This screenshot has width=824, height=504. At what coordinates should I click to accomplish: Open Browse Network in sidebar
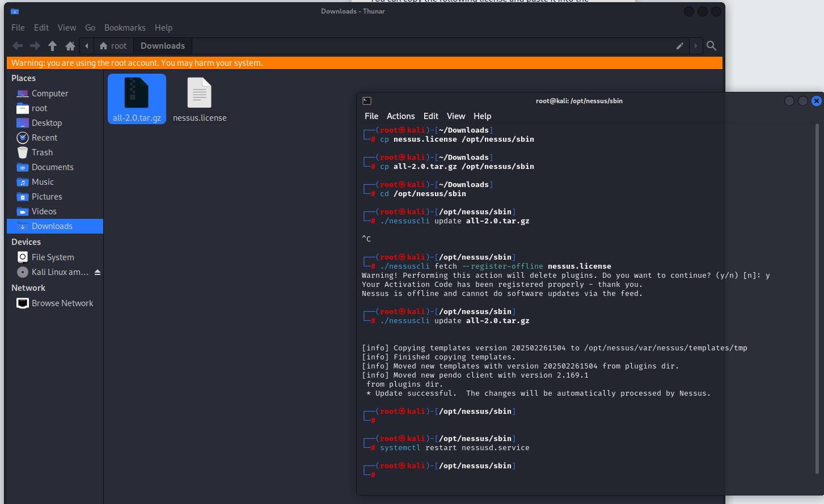coord(55,303)
